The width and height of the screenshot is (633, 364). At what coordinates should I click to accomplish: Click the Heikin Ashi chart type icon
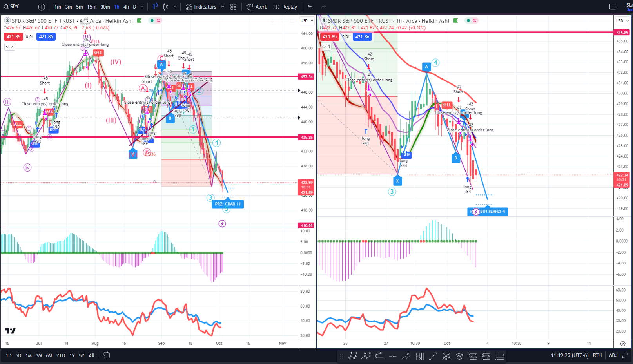pos(166,7)
